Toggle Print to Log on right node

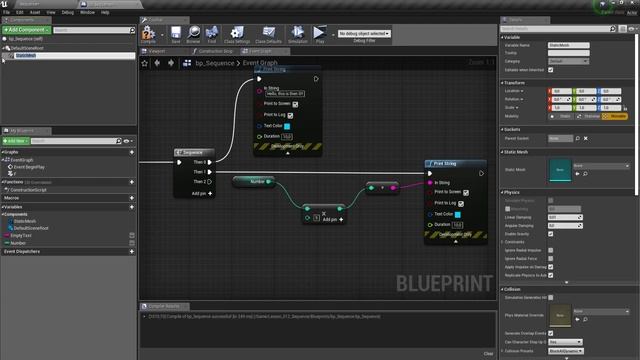click(x=461, y=204)
